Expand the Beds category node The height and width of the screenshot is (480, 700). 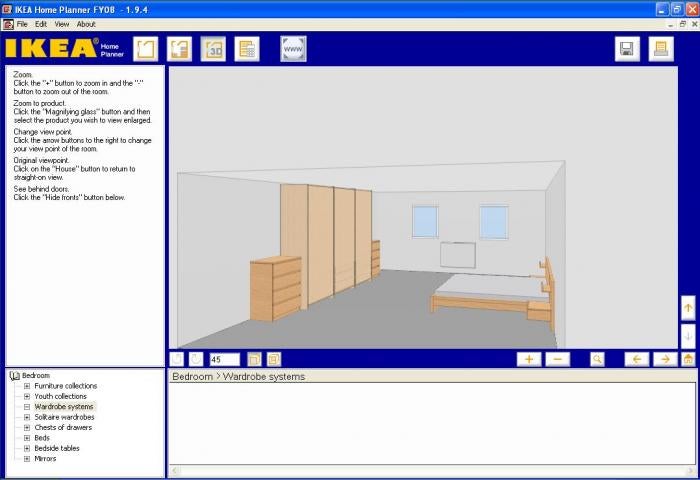tap(27, 438)
